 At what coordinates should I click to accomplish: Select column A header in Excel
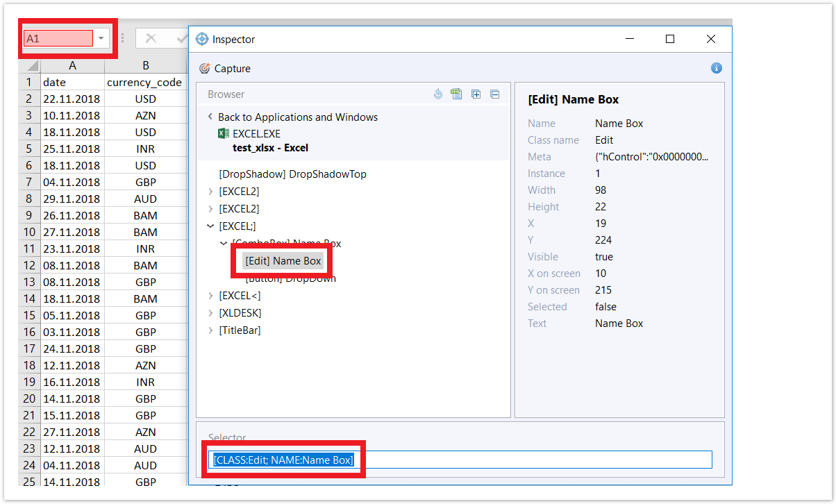coord(72,66)
